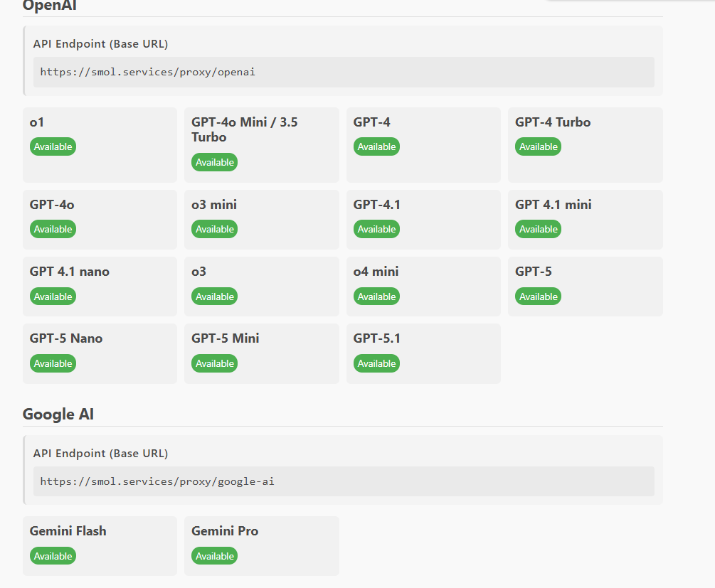The width and height of the screenshot is (715, 588).
Task: Click the Available badge under Gemini Flash
Action: click(x=53, y=556)
